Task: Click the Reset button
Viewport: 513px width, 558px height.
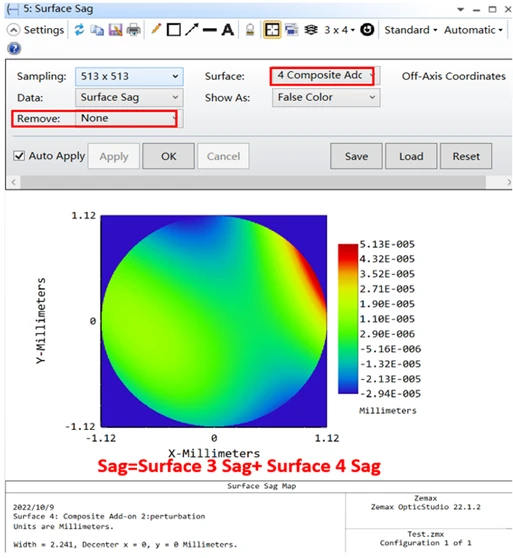Action: coord(466,156)
